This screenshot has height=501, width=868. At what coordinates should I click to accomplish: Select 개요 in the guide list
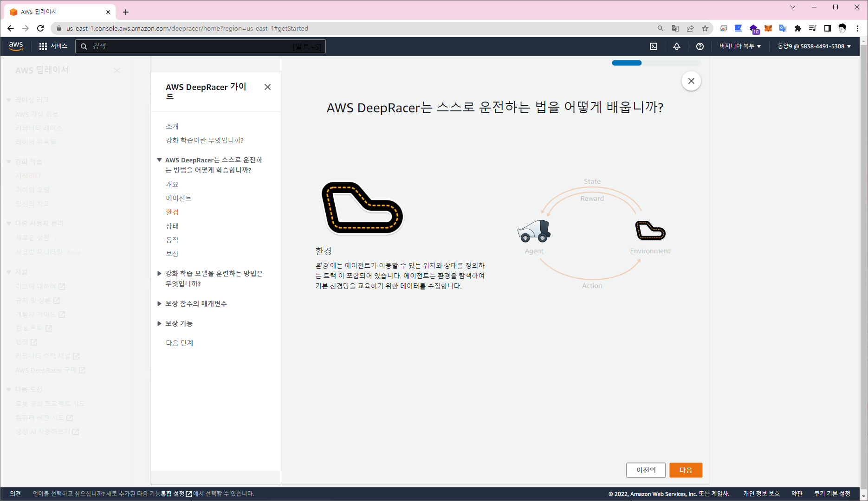pyautogui.click(x=172, y=184)
